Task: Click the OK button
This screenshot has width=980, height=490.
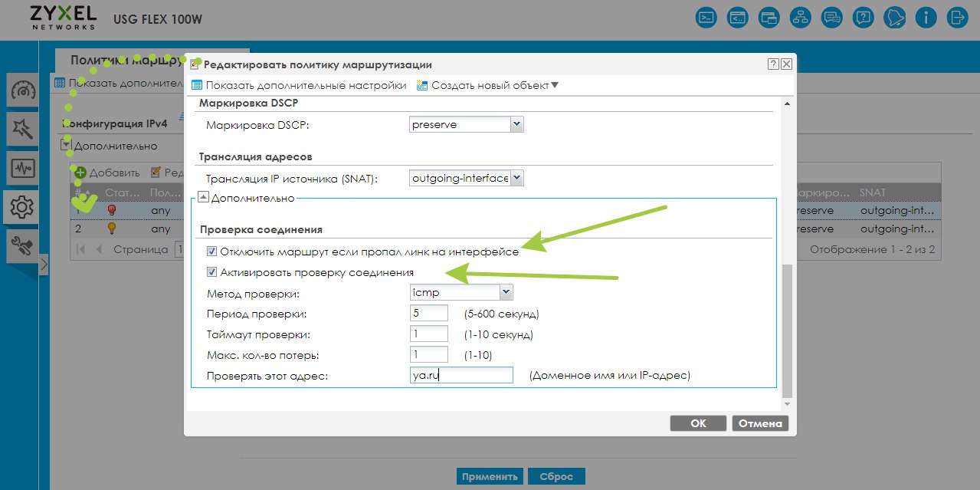Action: click(698, 423)
